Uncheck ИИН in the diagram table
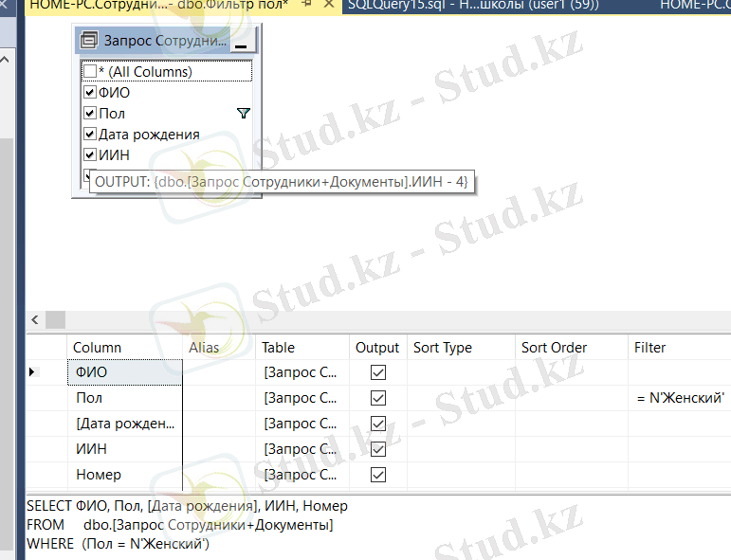Image resolution: width=731 pixels, height=560 pixels. coord(89,154)
